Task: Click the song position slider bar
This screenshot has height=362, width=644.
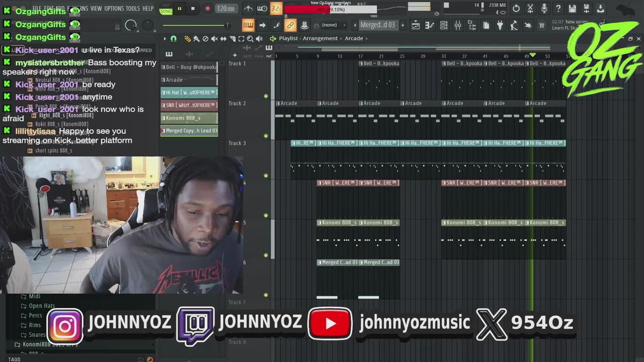Action: pyautogui.click(x=196, y=25)
